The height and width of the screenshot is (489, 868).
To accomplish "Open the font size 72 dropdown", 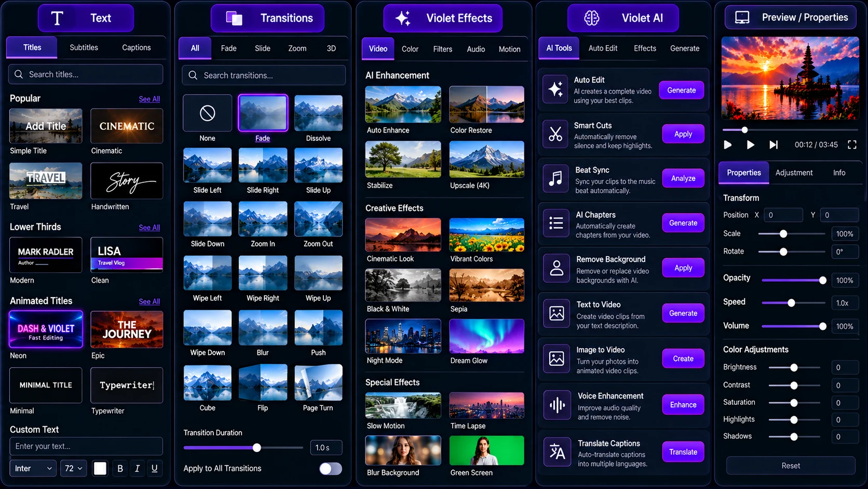I will click(x=74, y=468).
